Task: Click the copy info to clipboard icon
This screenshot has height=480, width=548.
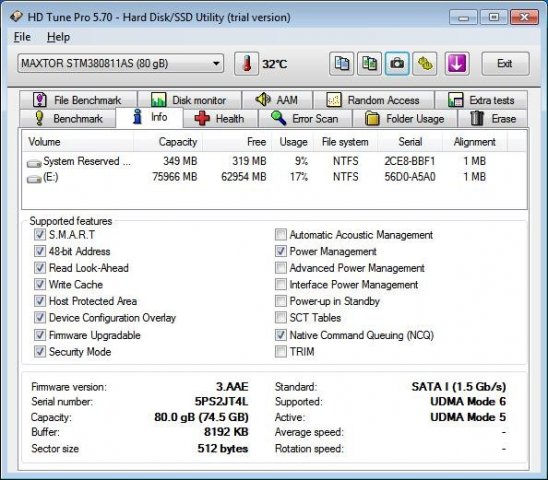Action: (341, 64)
